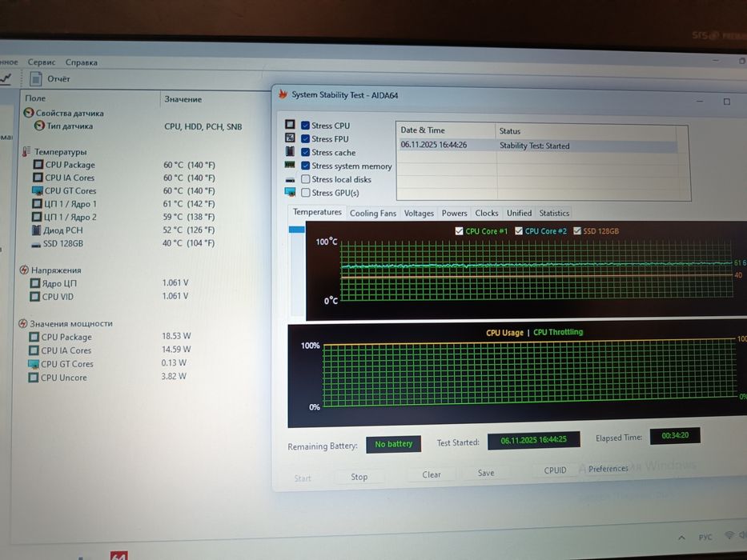
Task: Click the memory module icon beside Stress system memory
Action: coord(290,165)
